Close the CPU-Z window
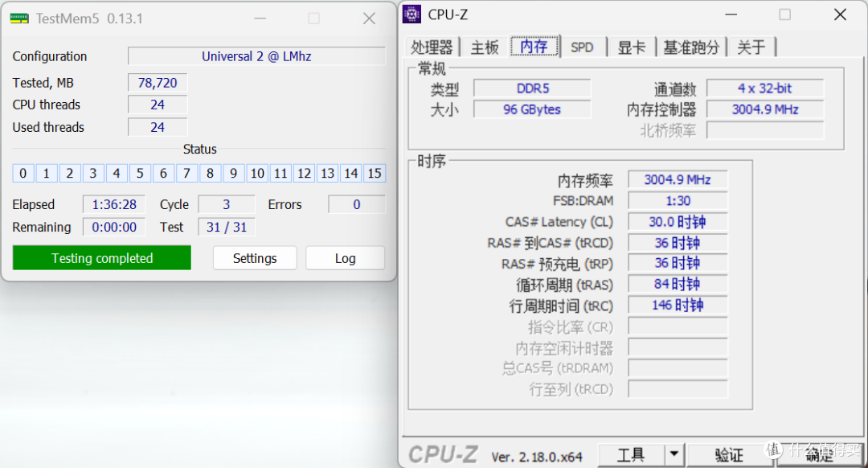868x468 pixels. tap(840, 14)
